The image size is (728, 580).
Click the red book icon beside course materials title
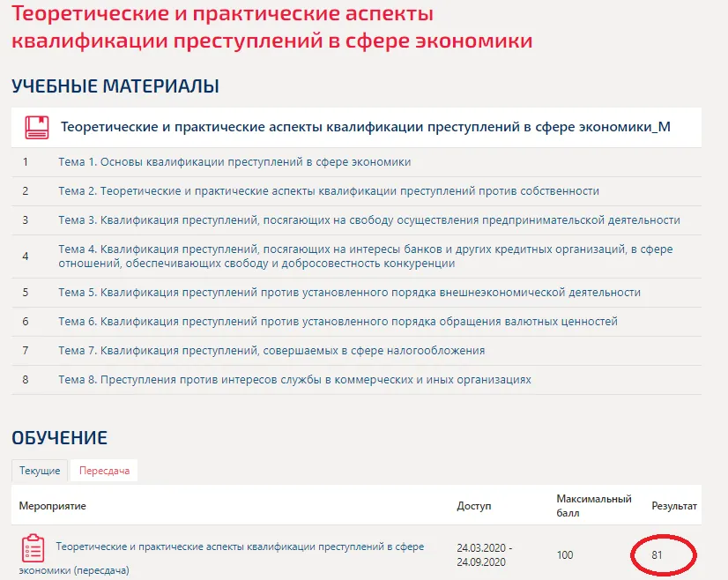[x=37, y=127]
